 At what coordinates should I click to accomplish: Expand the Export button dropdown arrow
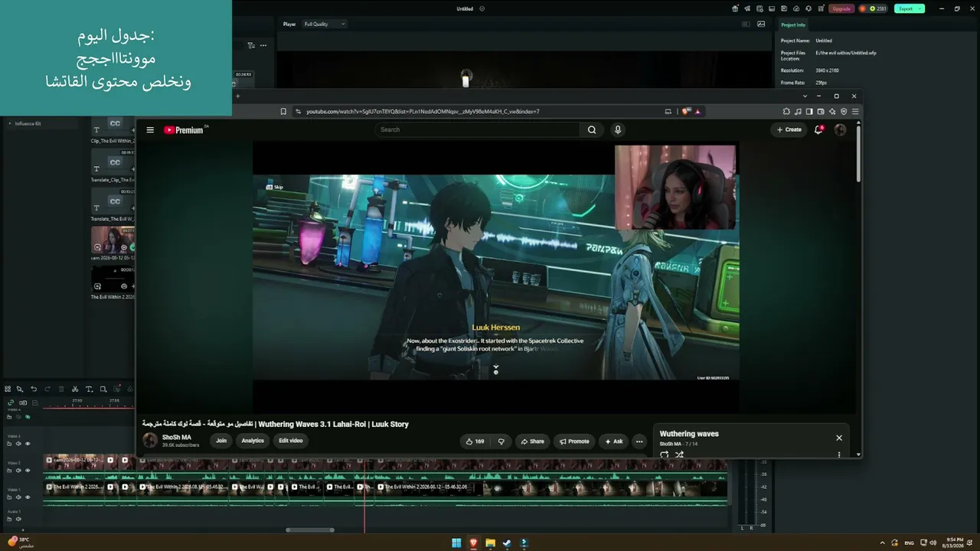pyautogui.click(x=921, y=8)
